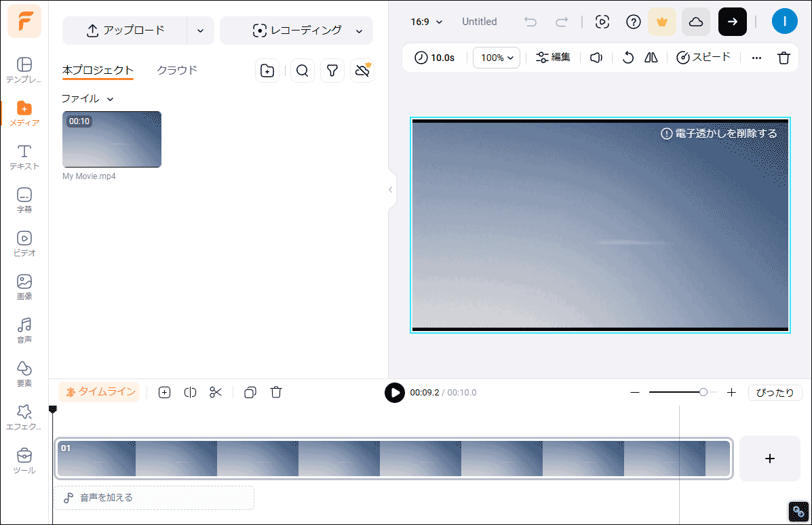Select clip 01 in the timeline
Viewport: 812px width, 525px height.
[x=393, y=459]
